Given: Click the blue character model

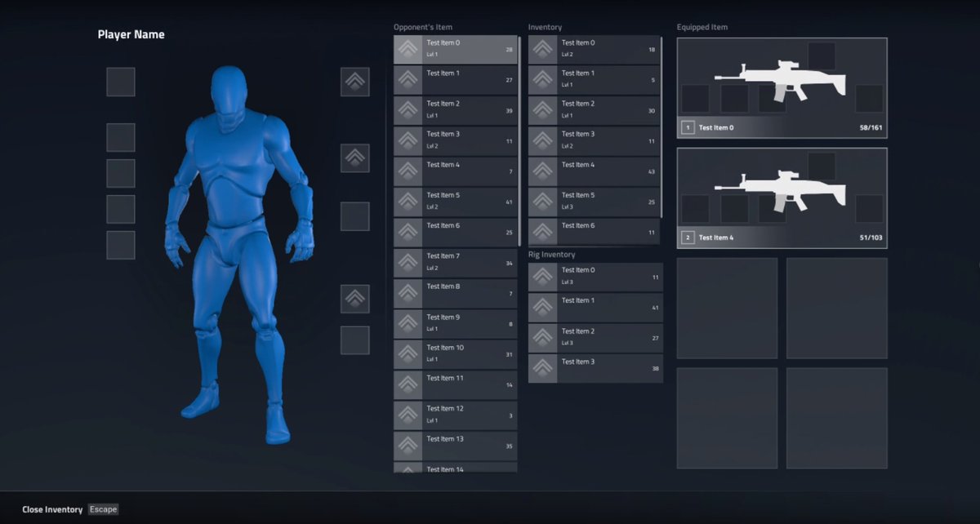Looking at the screenshot, I should 238,253.
